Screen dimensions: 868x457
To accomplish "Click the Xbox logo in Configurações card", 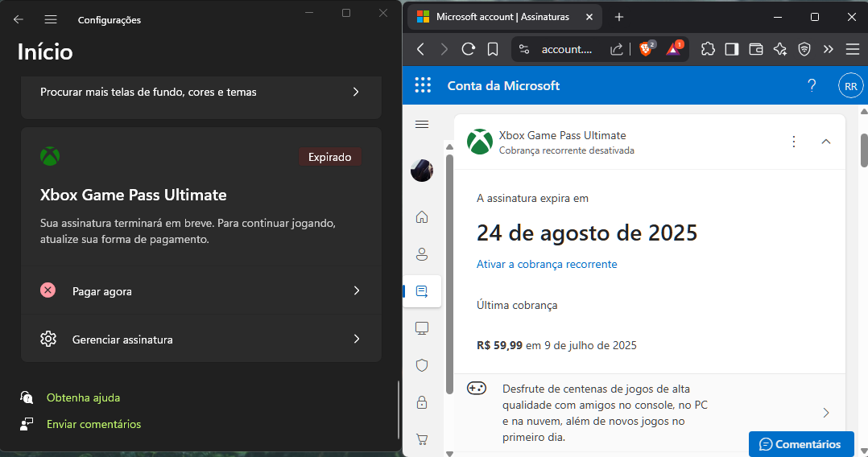I will [x=50, y=157].
